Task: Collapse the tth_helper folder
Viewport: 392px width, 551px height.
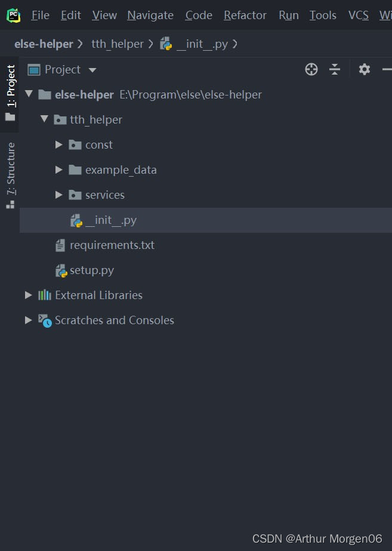Action: 44,119
